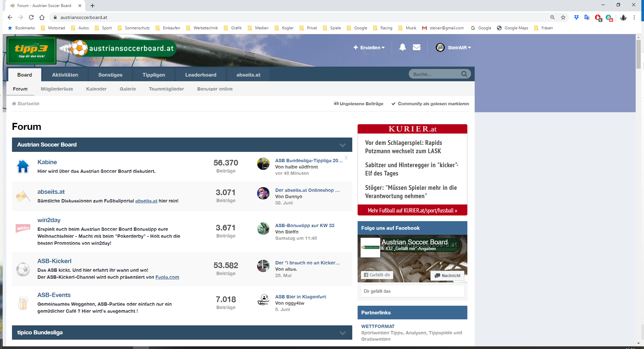Select the Leaderboard main tab
This screenshot has height=349, width=644.
(x=201, y=75)
